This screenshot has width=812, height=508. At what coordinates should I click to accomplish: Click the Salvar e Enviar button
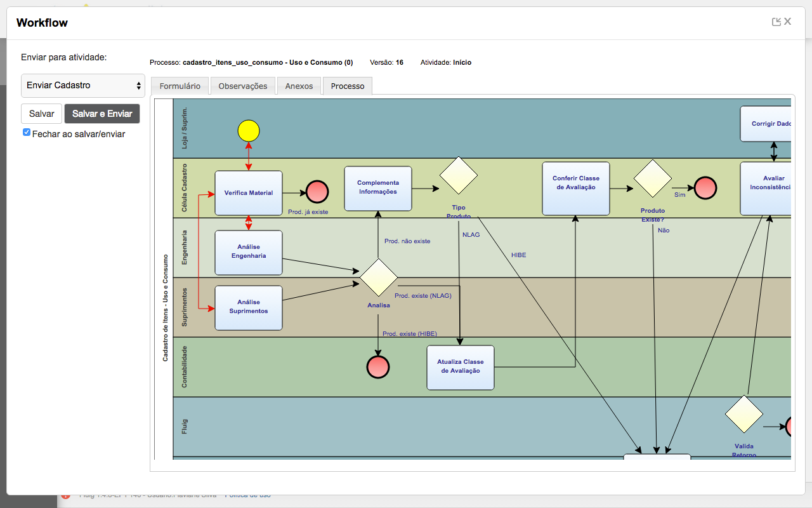(x=102, y=114)
